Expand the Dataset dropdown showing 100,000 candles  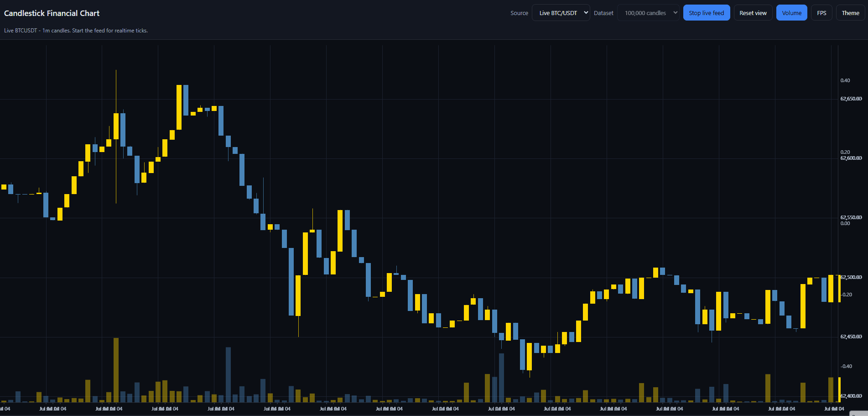tap(648, 13)
